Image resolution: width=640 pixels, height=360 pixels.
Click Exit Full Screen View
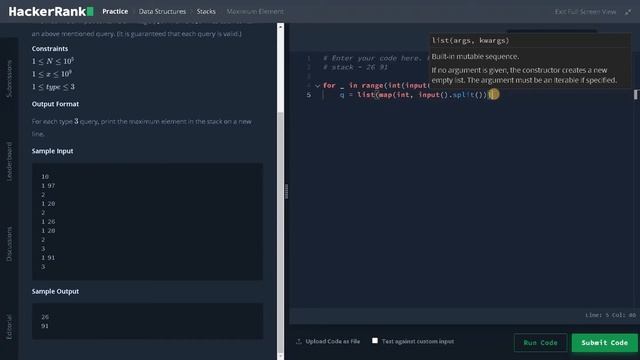coord(585,12)
